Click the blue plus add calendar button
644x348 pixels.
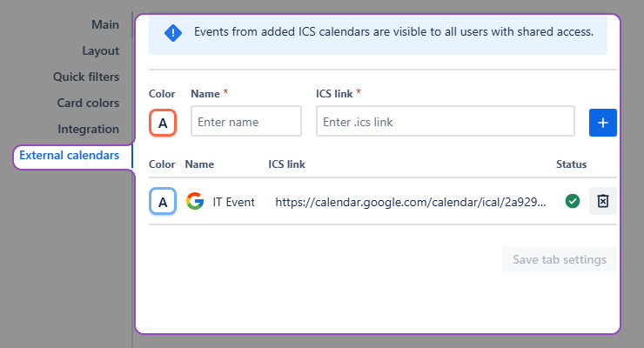click(x=602, y=123)
